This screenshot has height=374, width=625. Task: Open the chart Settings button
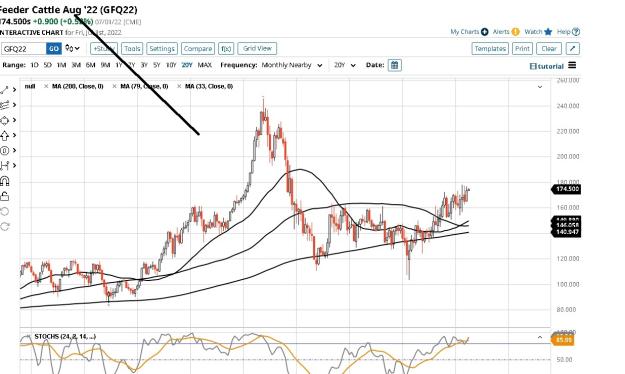(162, 49)
